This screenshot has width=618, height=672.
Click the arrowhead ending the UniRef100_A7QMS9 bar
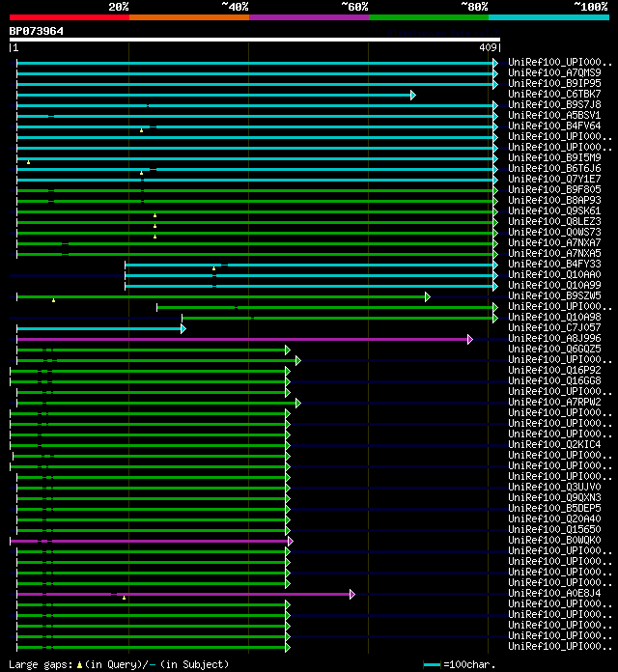click(495, 73)
